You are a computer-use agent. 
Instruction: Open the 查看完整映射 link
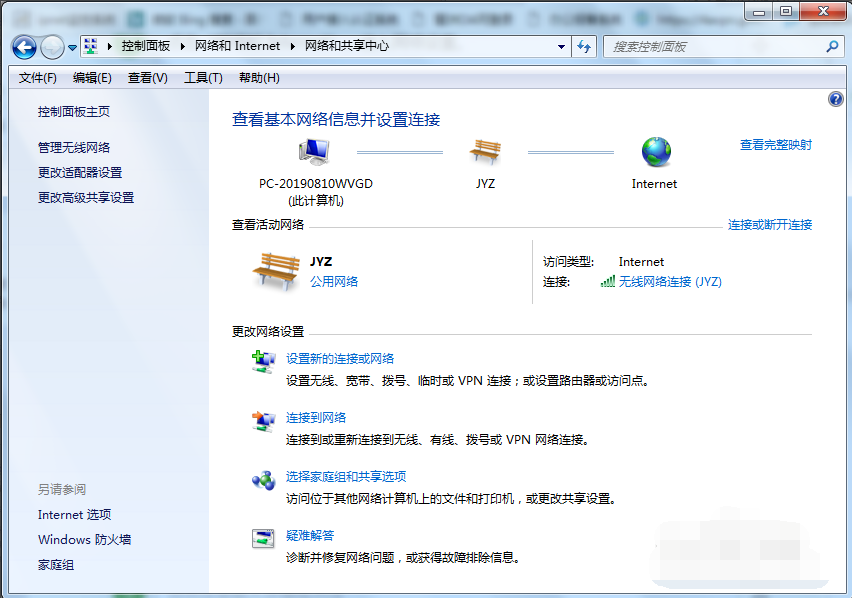point(775,145)
